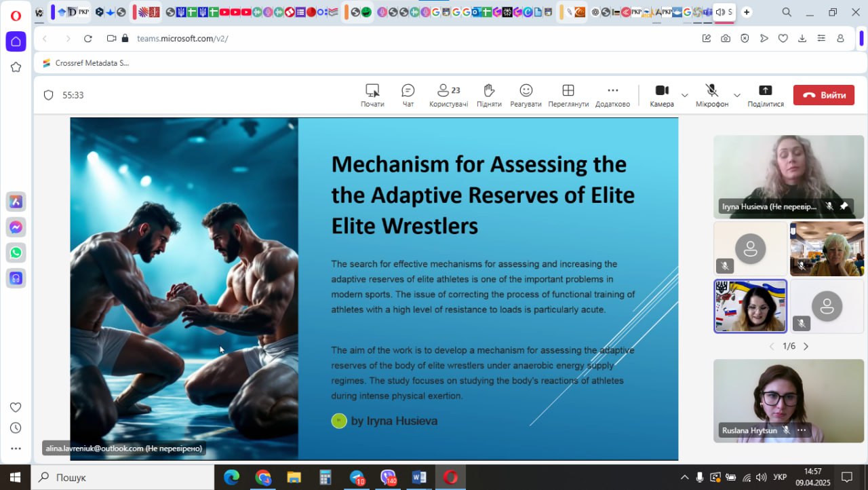Open Opera sidebar heart (Pinboards) icon

[16, 407]
